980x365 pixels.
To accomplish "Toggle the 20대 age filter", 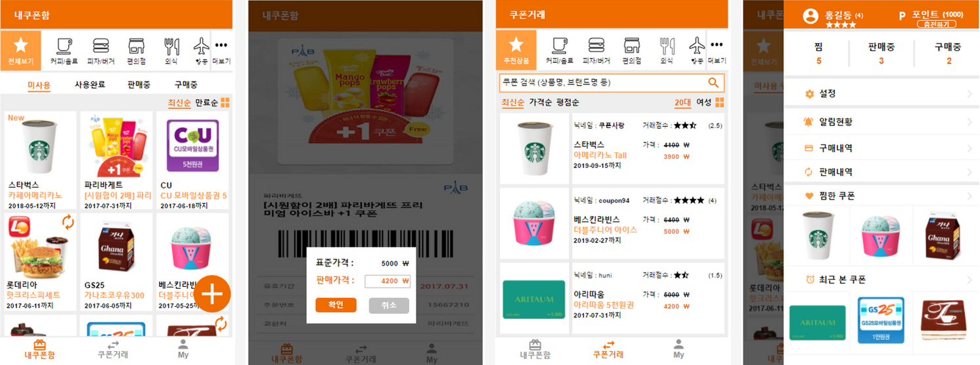I will click(682, 103).
